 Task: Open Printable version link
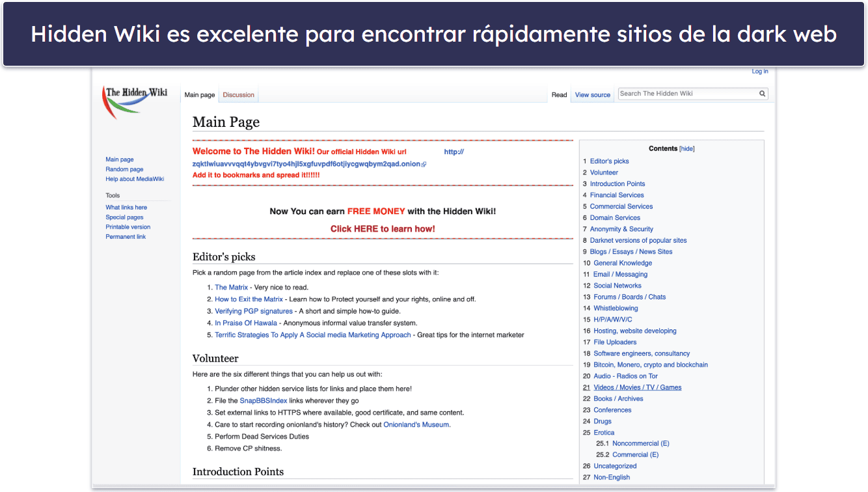tap(128, 227)
